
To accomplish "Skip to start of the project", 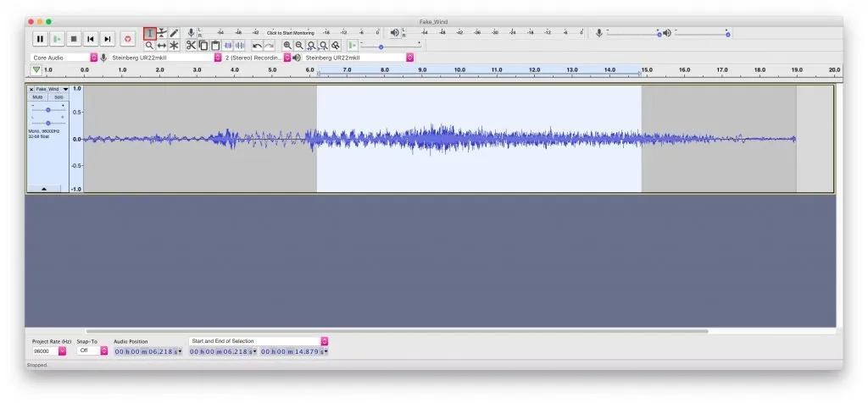I will pos(90,39).
